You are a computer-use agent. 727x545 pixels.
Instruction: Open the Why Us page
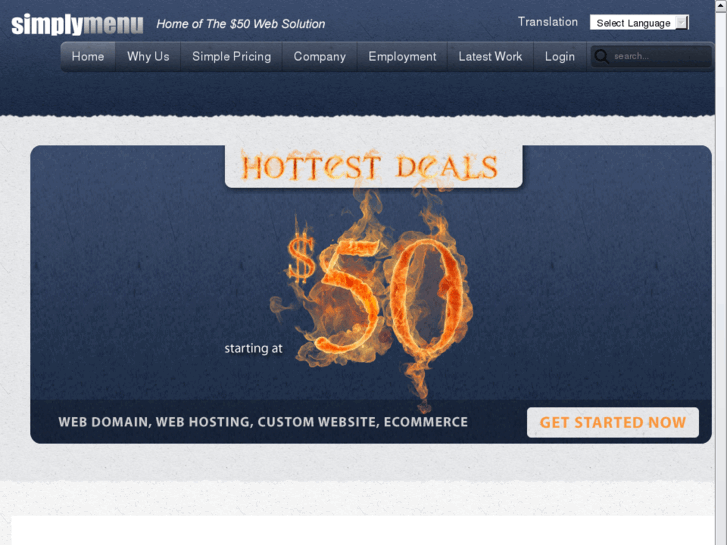(x=148, y=57)
